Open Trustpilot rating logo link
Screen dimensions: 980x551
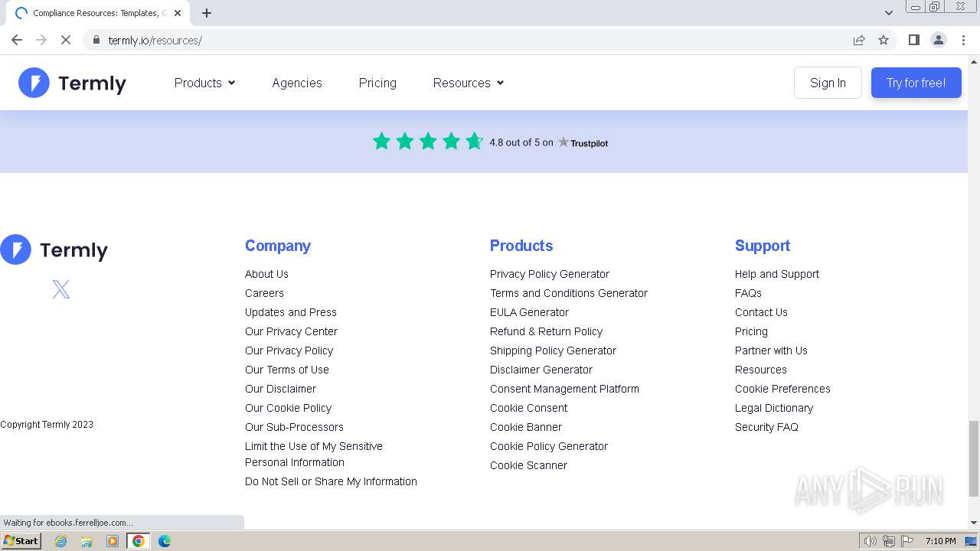(583, 142)
